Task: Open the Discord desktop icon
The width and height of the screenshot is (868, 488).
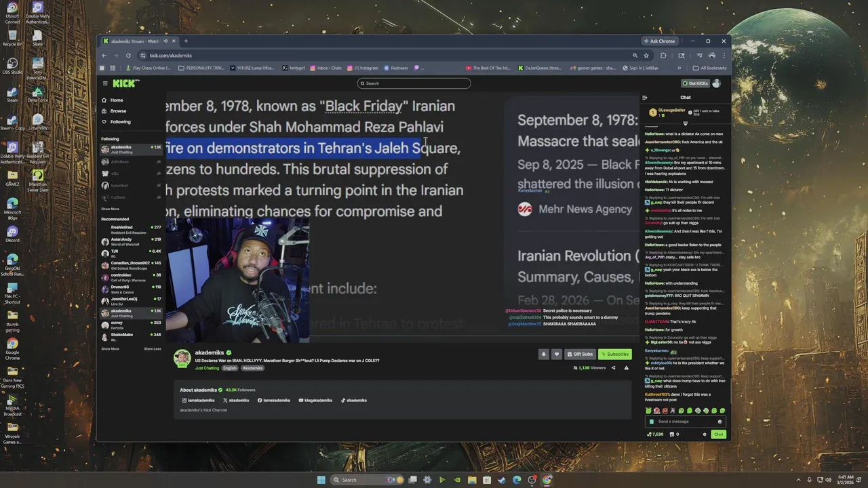Action: (x=12, y=233)
